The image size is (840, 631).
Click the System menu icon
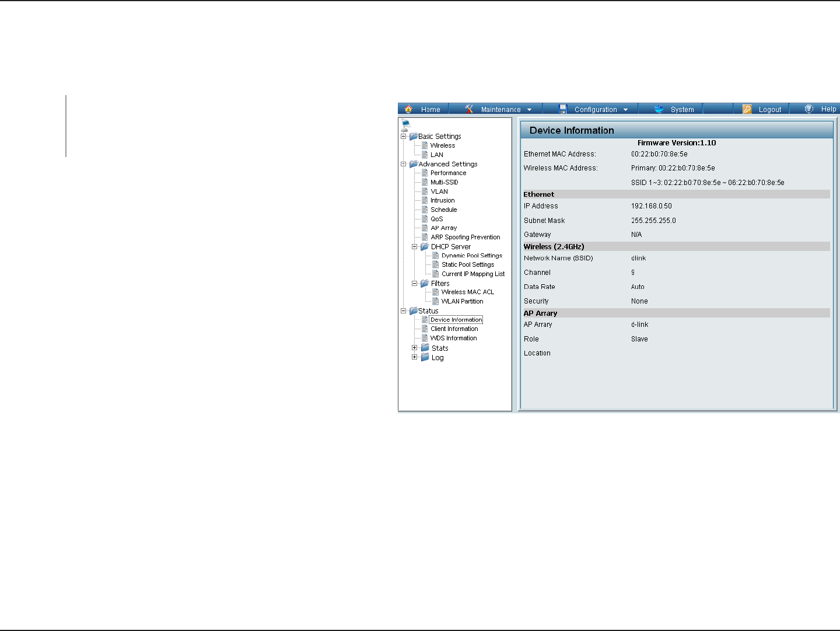point(659,109)
